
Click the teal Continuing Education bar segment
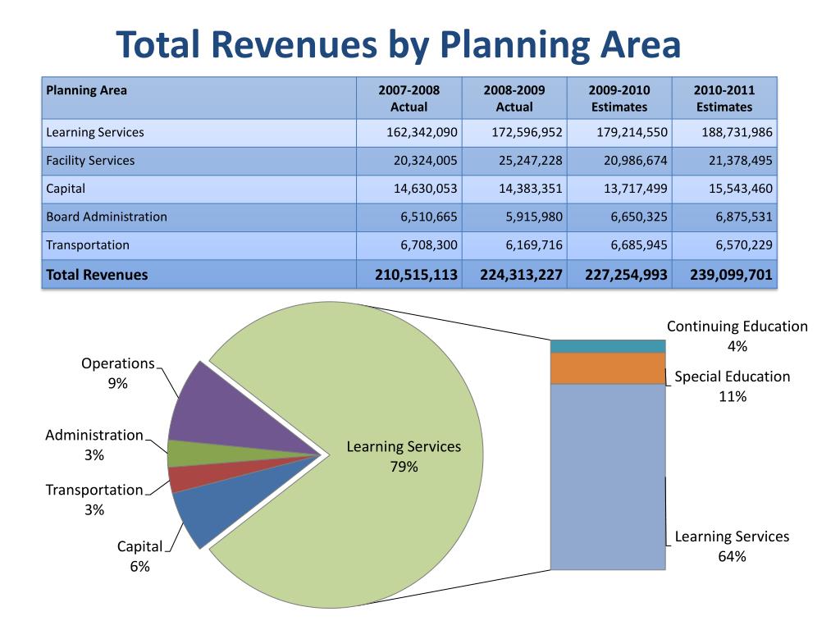click(608, 346)
